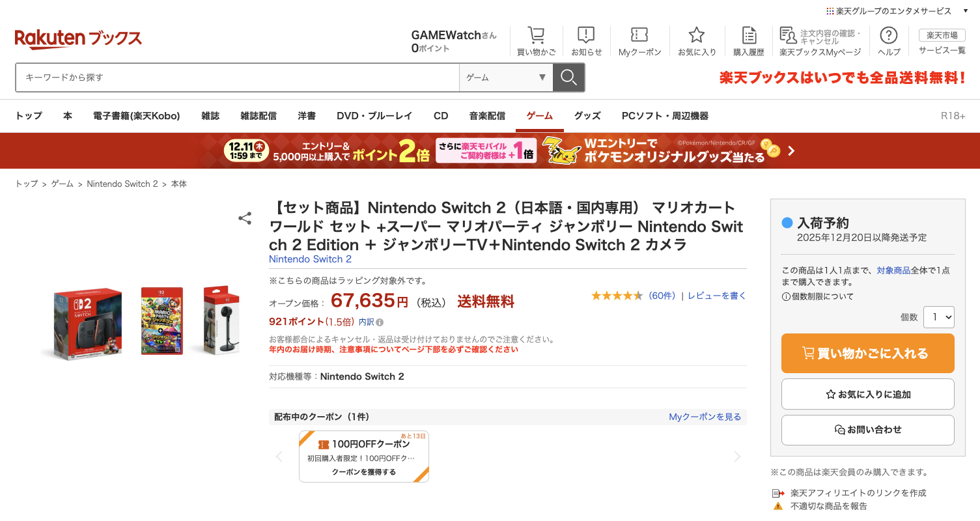View purchase history (購入履歴) icon

[x=749, y=35]
